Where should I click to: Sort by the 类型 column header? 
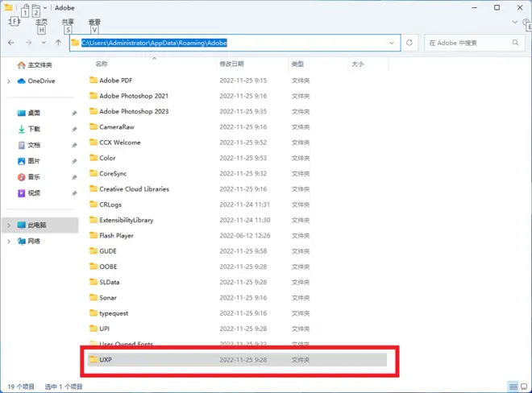(x=297, y=64)
